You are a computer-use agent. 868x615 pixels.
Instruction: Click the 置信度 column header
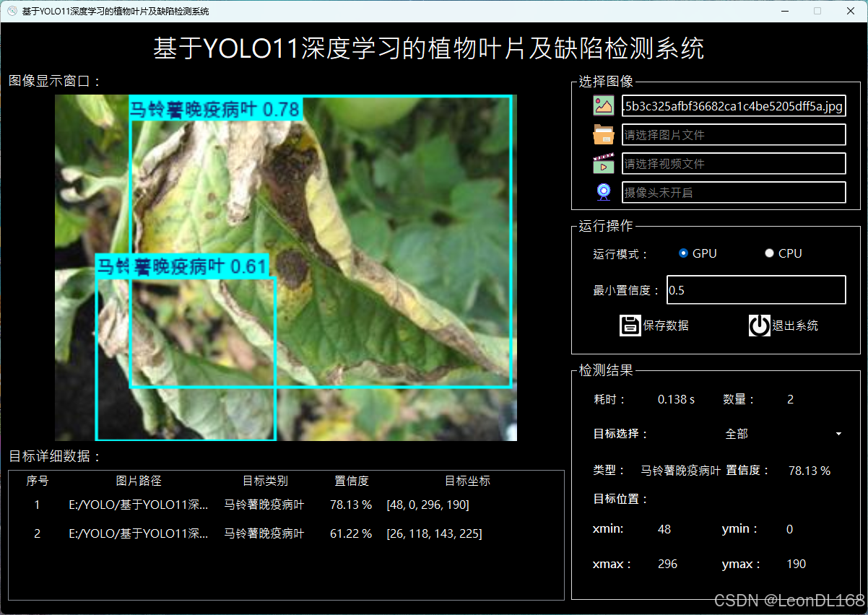pyautogui.click(x=352, y=481)
